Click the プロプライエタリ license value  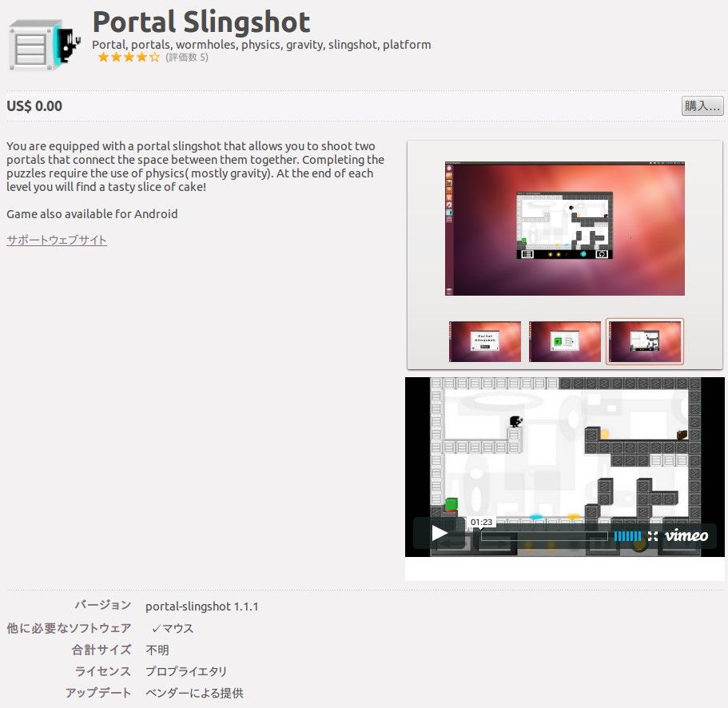tap(186, 671)
